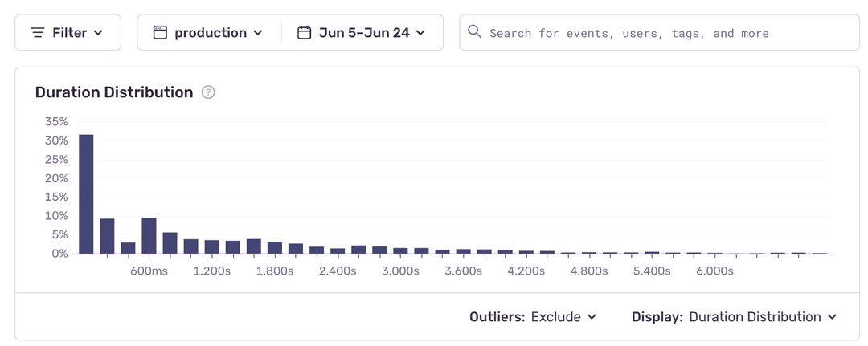Screen dimensions: 868x346
Task: Change the Display Duration Distribution dropdown
Action: pyautogui.click(x=735, y=317)
